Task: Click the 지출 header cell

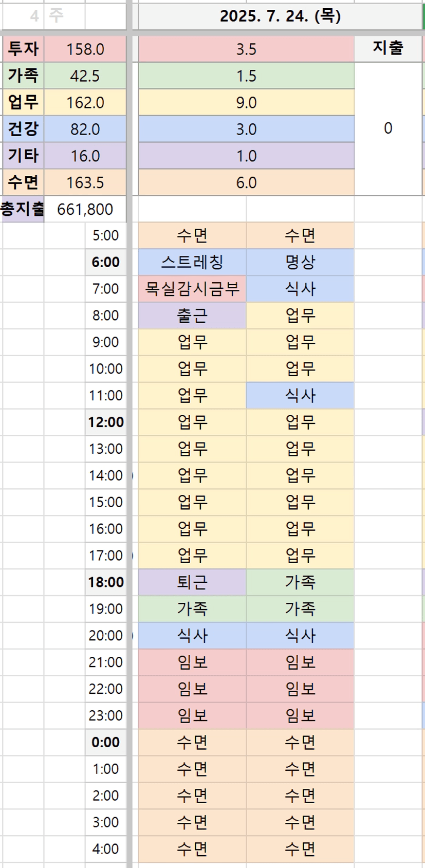Action: coord(388,48)
